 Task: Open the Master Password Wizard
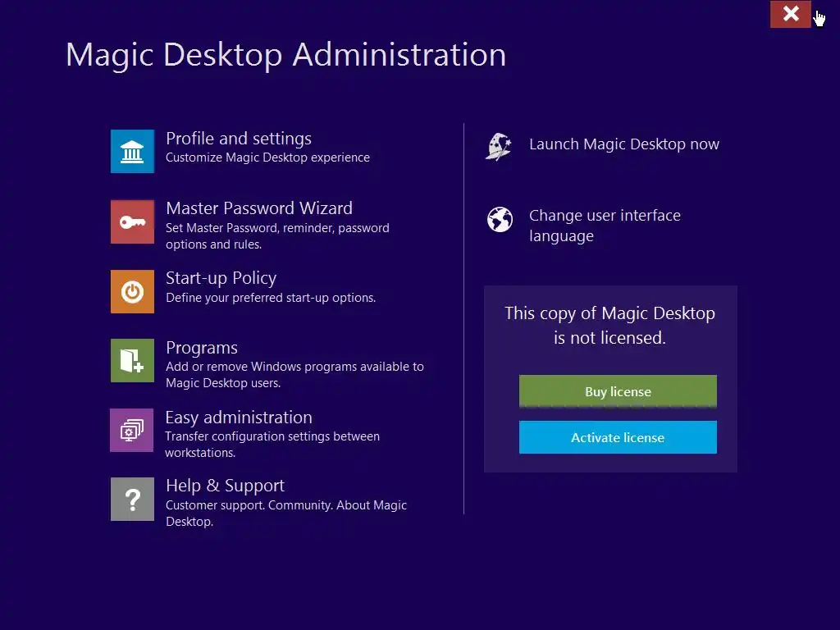click(259, 208)
